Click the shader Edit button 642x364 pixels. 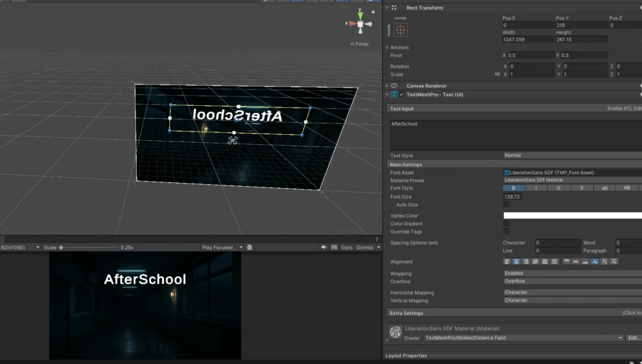coord(633,338)
